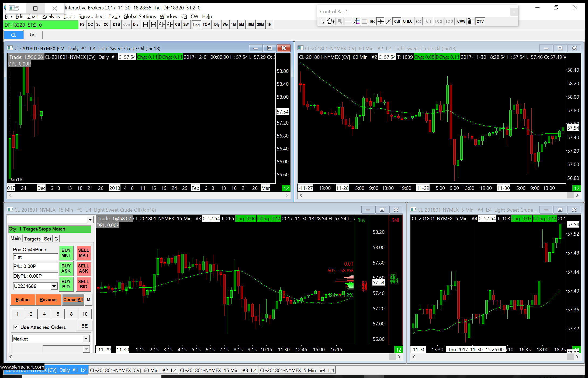Click right scroll arrow of Daily chart

[287, 195]
